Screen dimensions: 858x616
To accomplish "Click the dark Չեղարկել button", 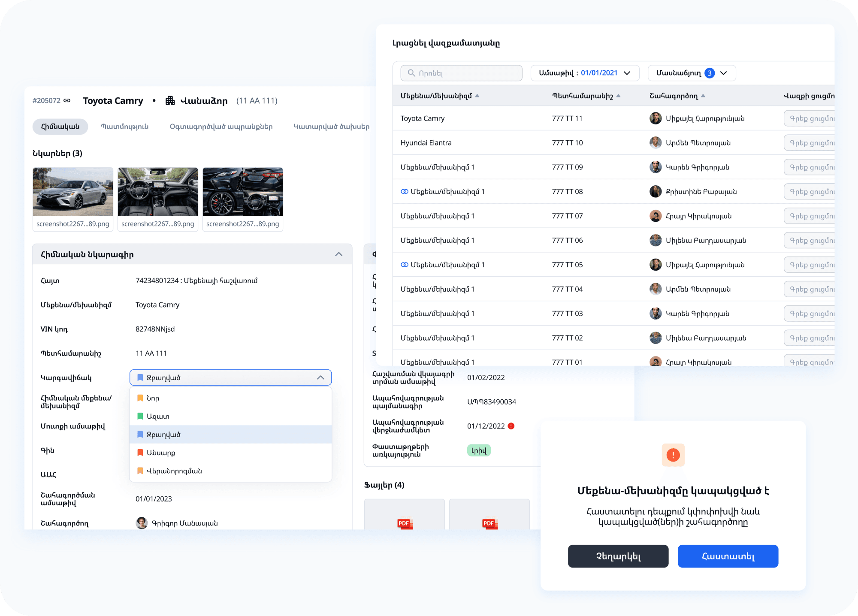I will 618,556.
